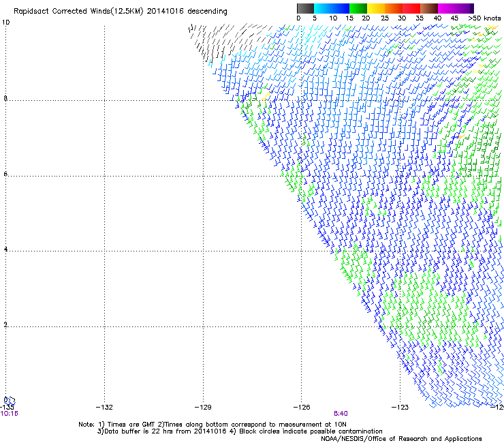Click the '>50 knots' legend label
The width and height of the screenshot is (504, 443).
tap(484, 18)
